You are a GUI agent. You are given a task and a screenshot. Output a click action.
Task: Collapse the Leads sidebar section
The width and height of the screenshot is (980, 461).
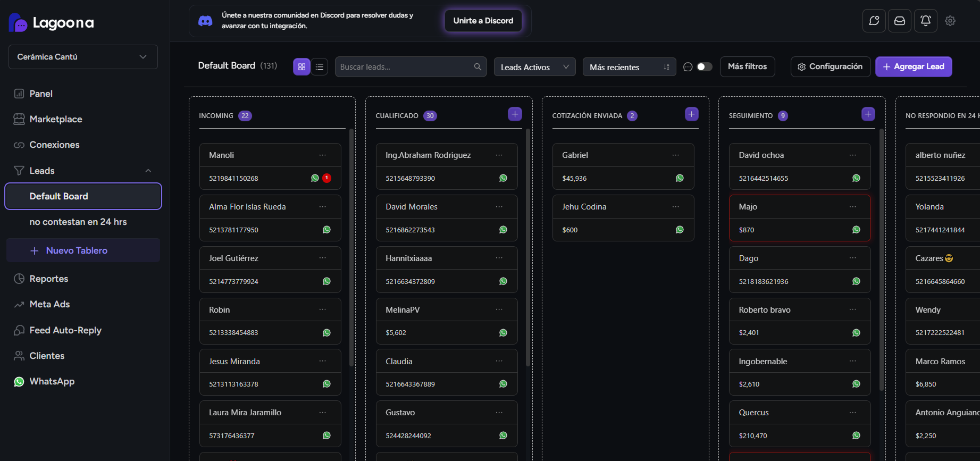point(148,171)
